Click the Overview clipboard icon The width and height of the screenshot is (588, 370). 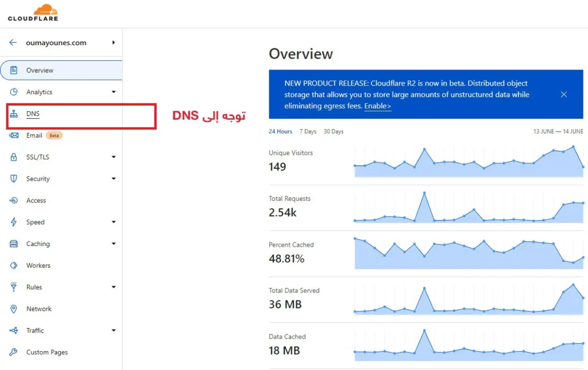14,70
